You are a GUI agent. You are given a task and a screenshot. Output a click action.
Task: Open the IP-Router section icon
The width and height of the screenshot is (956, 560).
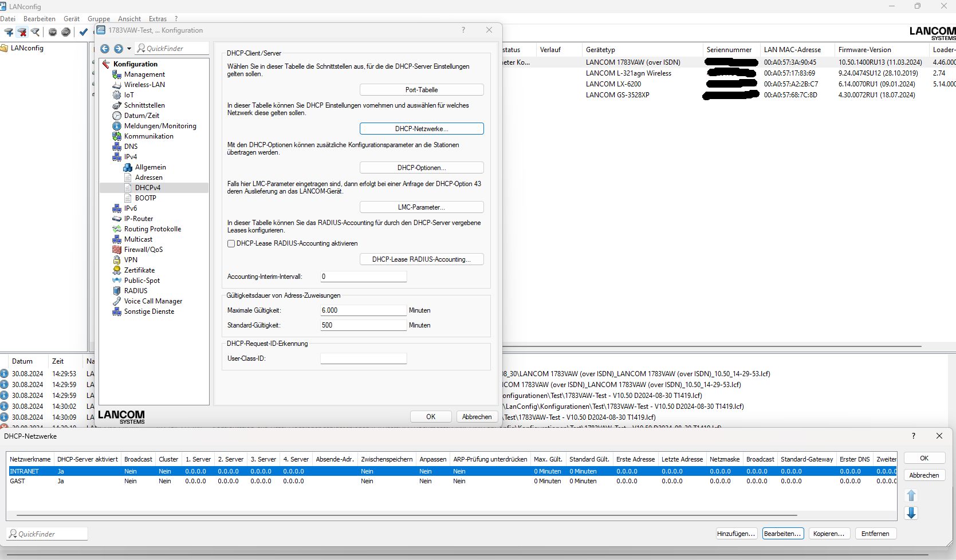[x=117, y=219]
